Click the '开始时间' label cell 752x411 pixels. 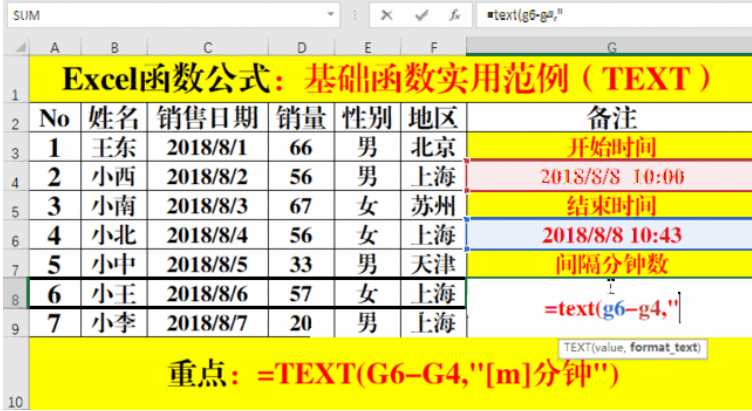click(610, 147)
